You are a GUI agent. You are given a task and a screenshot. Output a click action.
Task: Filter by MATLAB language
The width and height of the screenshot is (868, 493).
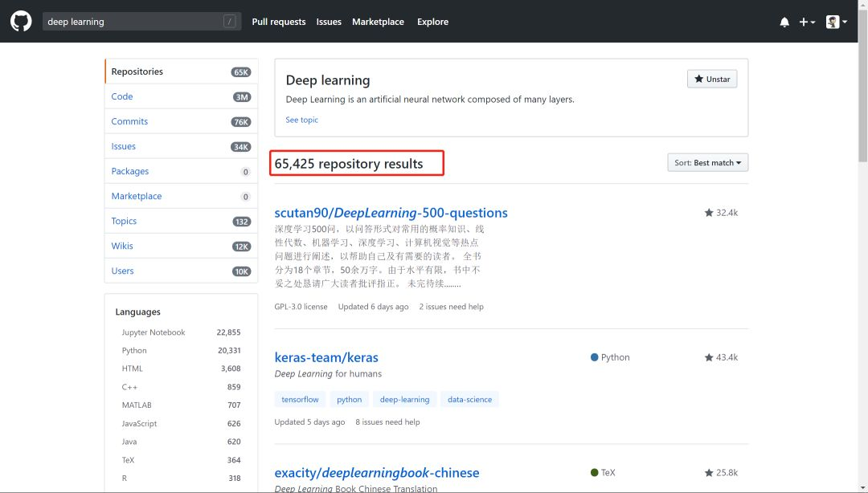tap(181, 405)
